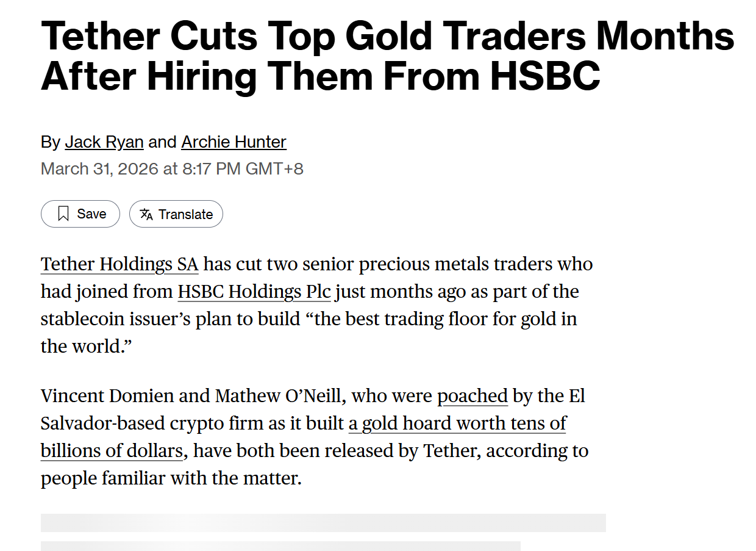This screenshot has width=756, height=551.
Task: Click the name Mathew O'Neill in the text
Action: pos(280,396)
